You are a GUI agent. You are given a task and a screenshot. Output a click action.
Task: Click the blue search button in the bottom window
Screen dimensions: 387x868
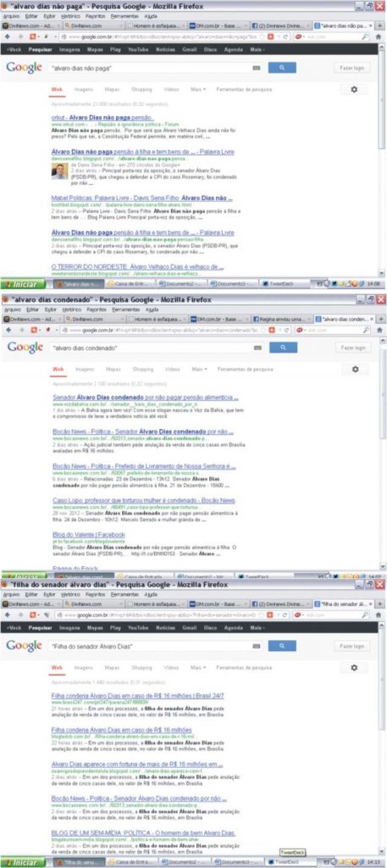282,646
